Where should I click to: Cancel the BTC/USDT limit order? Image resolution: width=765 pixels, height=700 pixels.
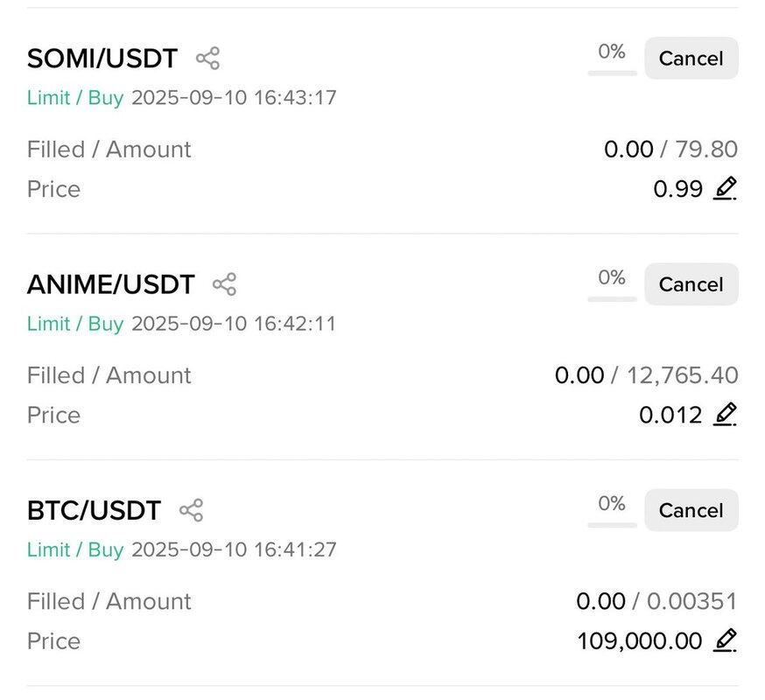pyautogui.click(x=691, y=510)
